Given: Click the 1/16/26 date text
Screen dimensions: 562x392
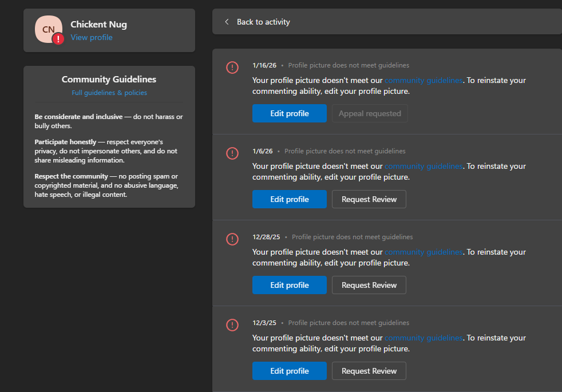Looking at the screenshot, I should (x=264, y=65).
